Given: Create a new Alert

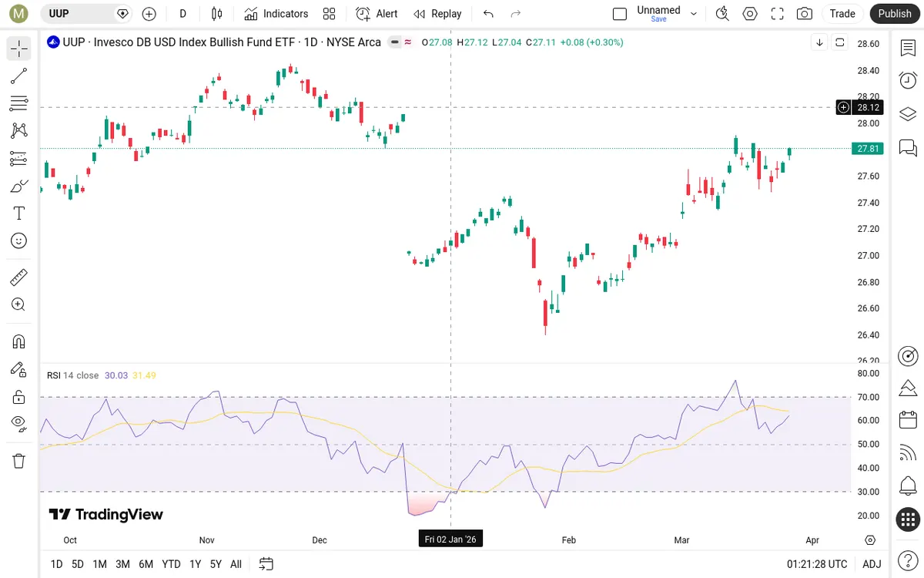Looking at the screenshot, I should click(377, 14).
